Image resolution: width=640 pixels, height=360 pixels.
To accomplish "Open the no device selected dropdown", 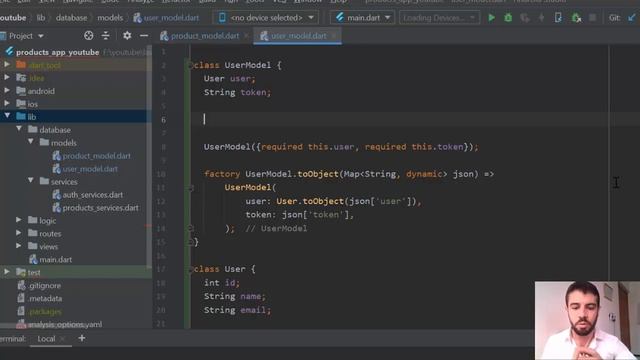I will point(267,18).
